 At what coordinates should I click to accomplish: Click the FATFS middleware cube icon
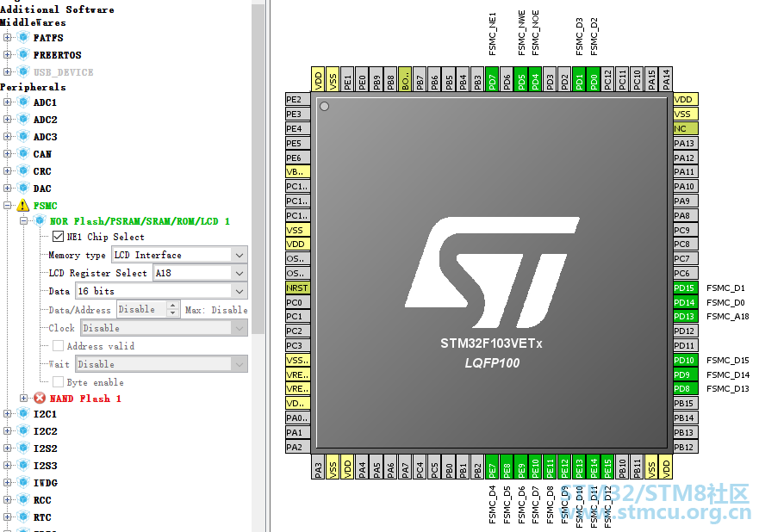22,37
